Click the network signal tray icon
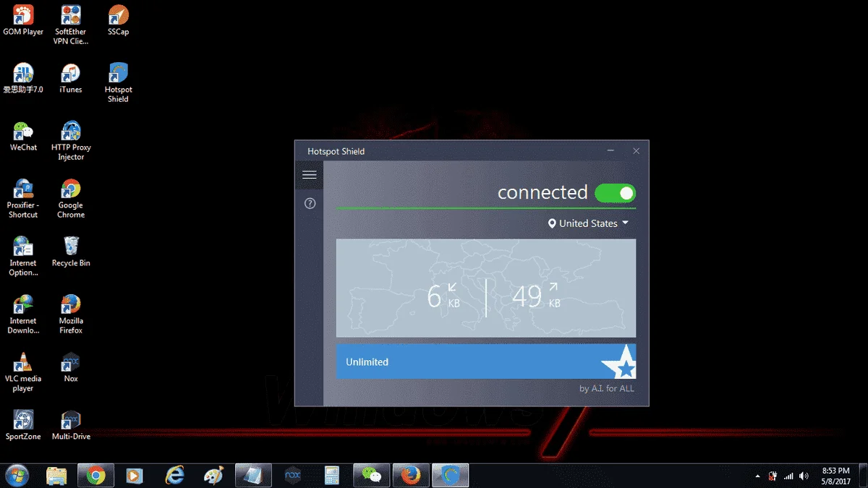This screenshot has width=868, height=488. [x=788, y=476]
